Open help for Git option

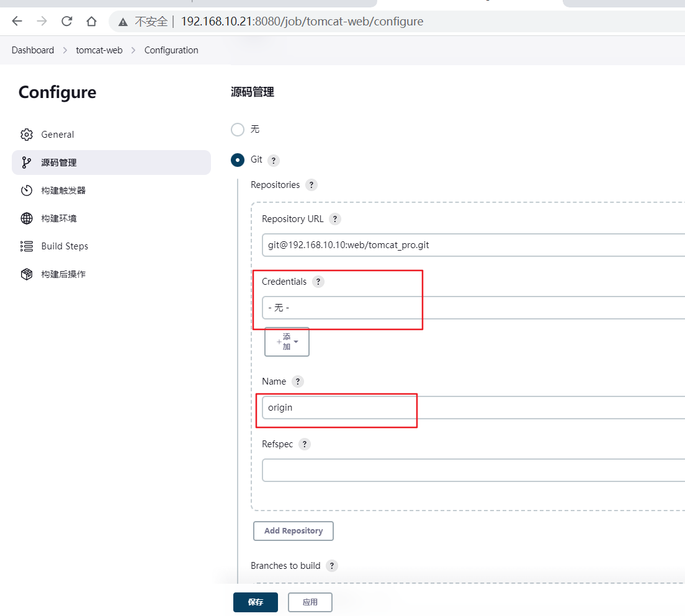point(274,161)
